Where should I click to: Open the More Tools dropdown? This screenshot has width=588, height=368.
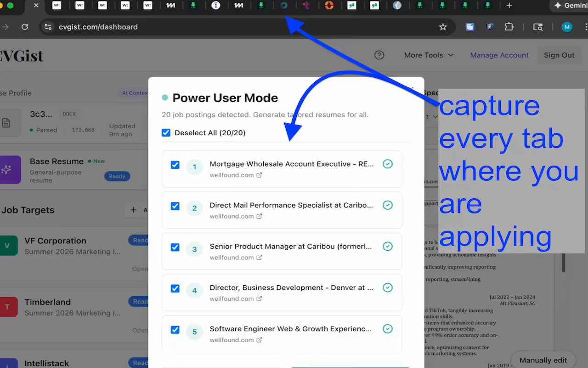coord(428,55)
